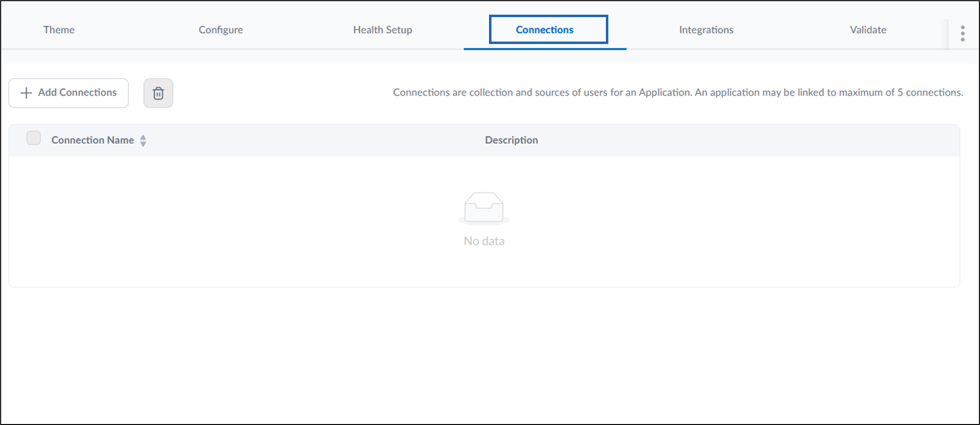Image resolution: width=980 pixels, height=425 pixels.
Task: Select the Connections tab
Action: point(545,30)
